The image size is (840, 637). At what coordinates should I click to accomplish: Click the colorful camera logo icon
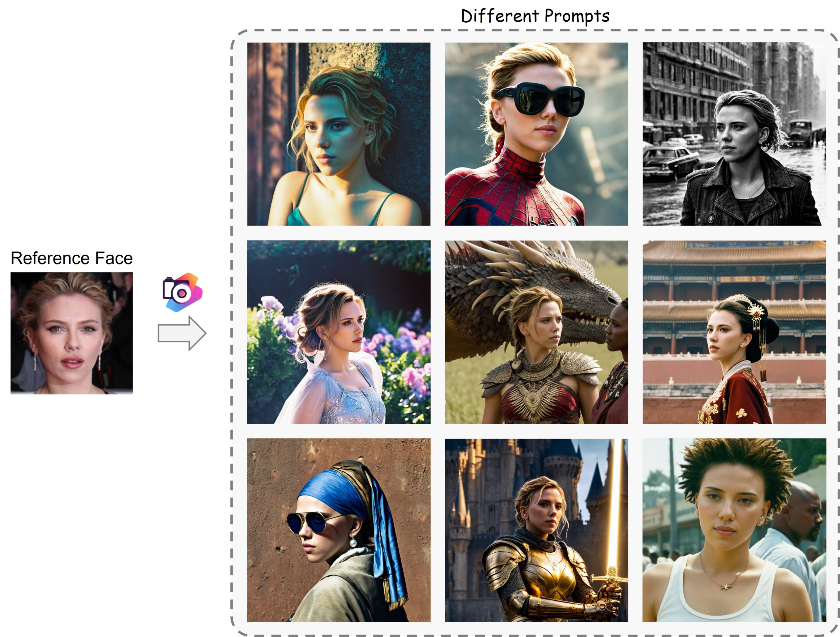tap(182, 292)
